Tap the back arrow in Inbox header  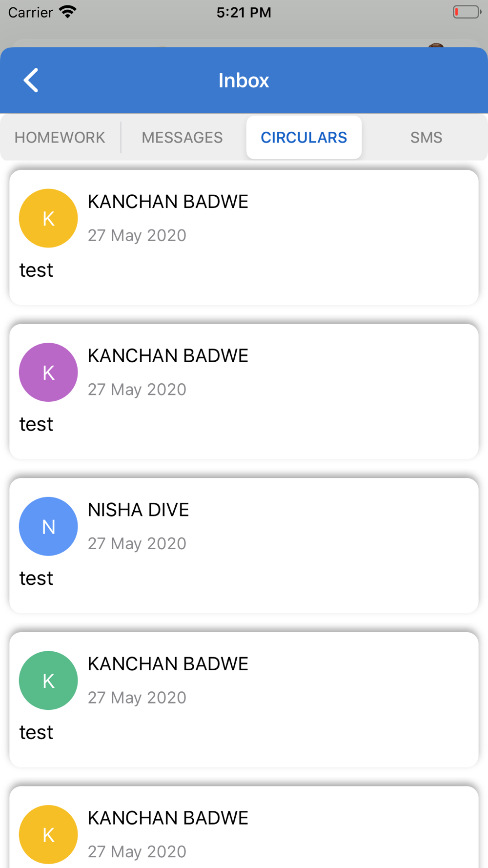click(31, 81)
